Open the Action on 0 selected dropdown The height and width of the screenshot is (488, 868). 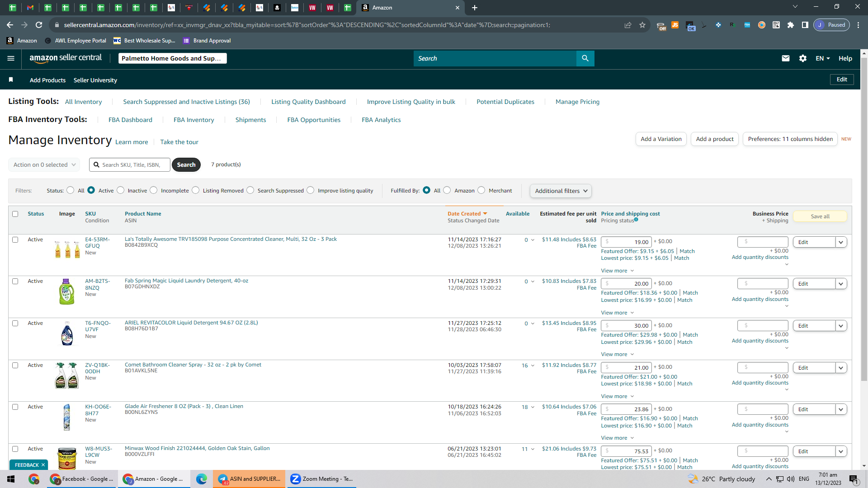click(44, 165)
